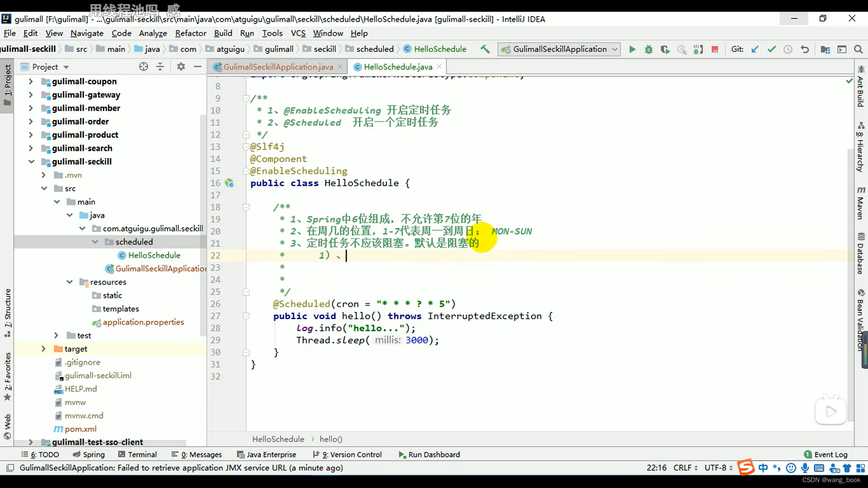Viewport: 868px width, 488px height.
Task: Click the UTF-8 encoding indicator in status bar
Action: click(x=718, y=468)
